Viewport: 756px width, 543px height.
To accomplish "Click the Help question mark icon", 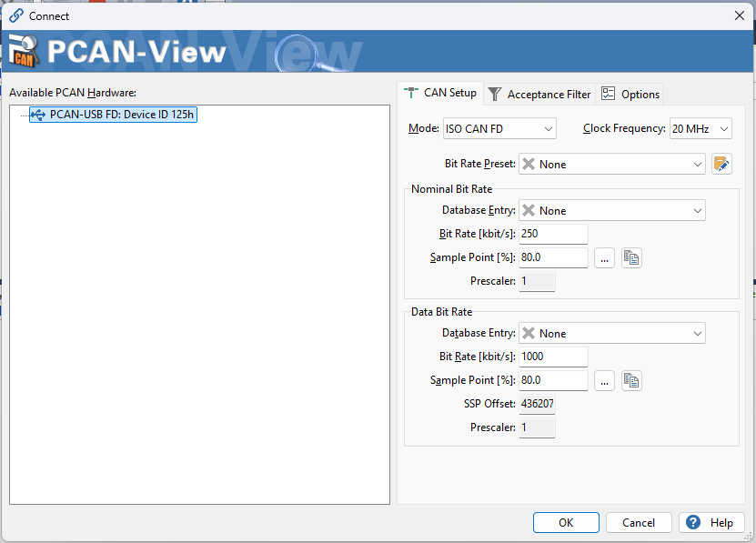I will tap(693, 522).
